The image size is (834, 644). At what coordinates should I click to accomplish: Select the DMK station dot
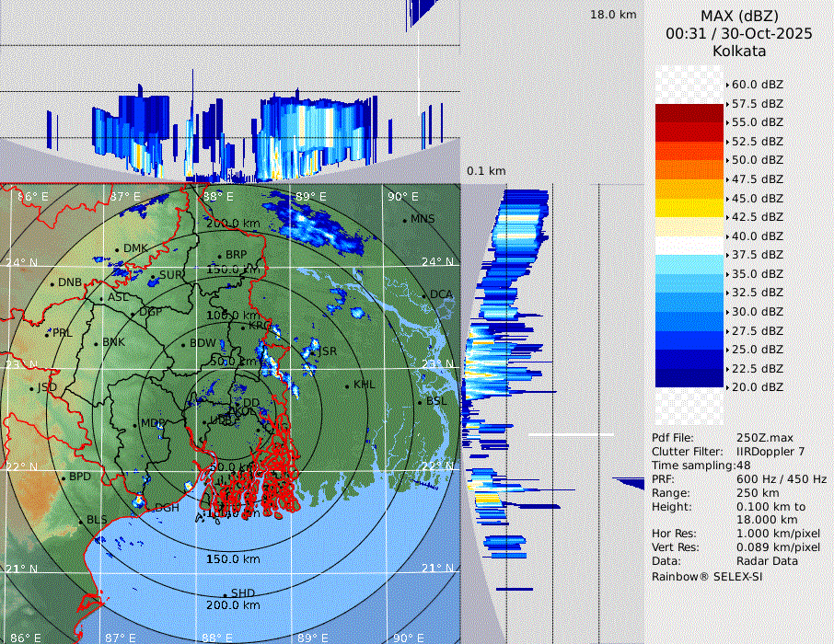118,249
